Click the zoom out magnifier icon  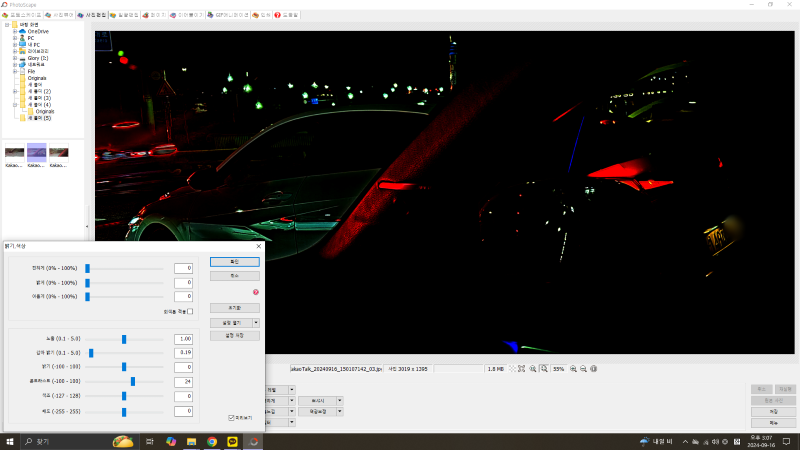click(x=582, y=369)
